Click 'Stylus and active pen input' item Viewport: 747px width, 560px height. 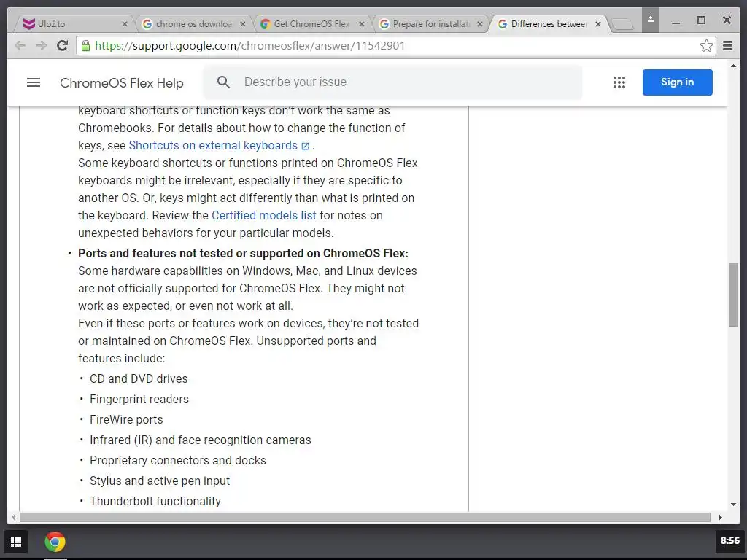click(160, 481)
